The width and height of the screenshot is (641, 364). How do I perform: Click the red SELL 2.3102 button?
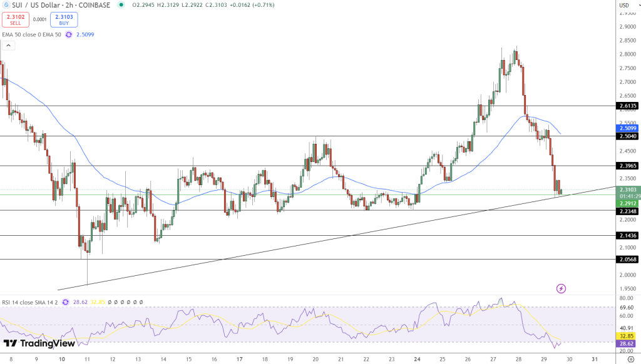[x=16, y=19]
